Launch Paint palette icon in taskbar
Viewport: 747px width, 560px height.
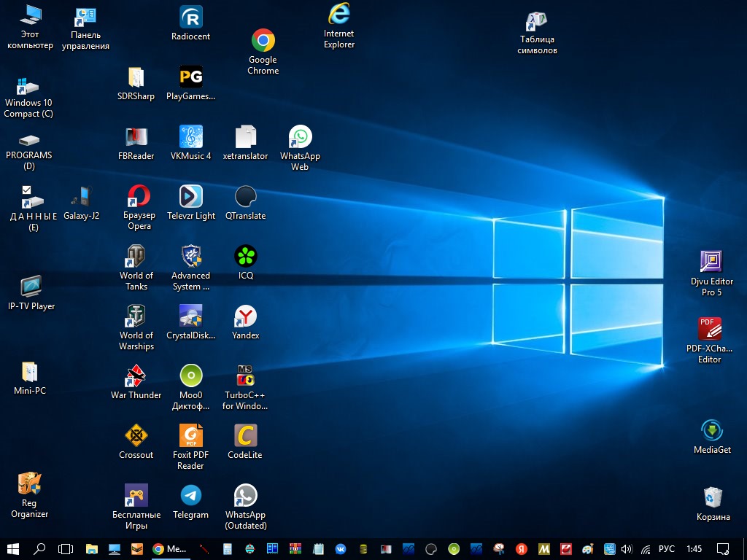587,549
